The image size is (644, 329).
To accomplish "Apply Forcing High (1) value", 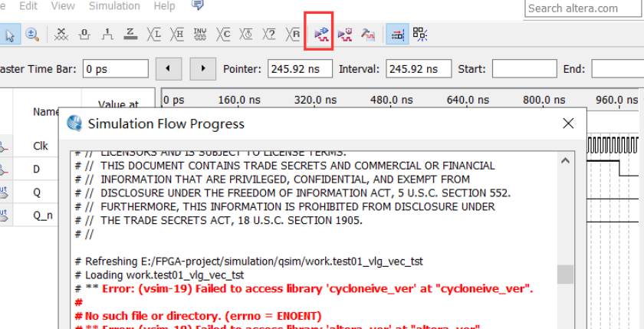I will 107,35.
